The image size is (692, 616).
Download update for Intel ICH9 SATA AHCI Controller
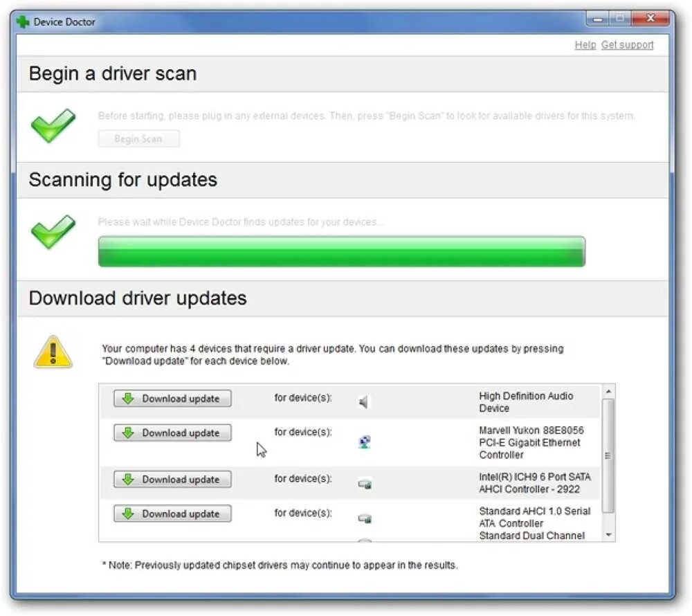[172, 479]
